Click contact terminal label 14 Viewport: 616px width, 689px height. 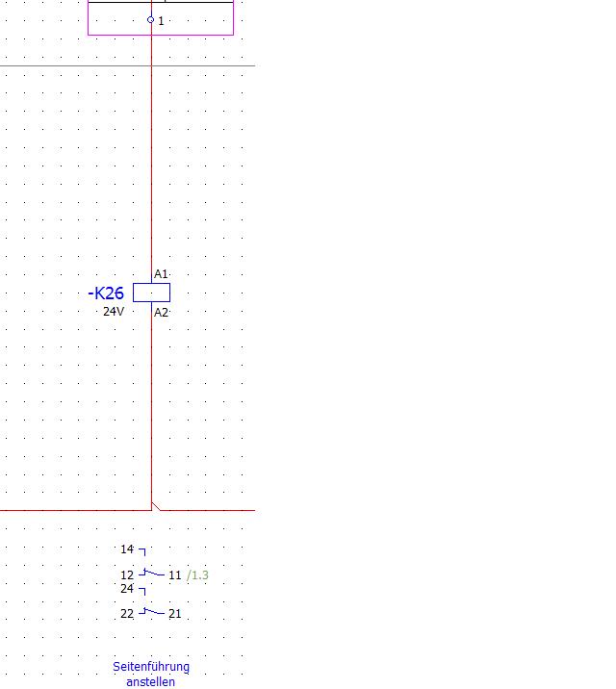pyautogui.click(x=126, y=549)
